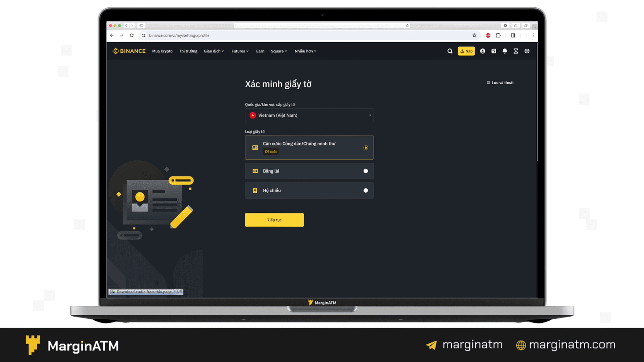Viewport: 644px width, 362px height.
Task: Open the Chrome three-dot menu
Action: click(533, 35)
